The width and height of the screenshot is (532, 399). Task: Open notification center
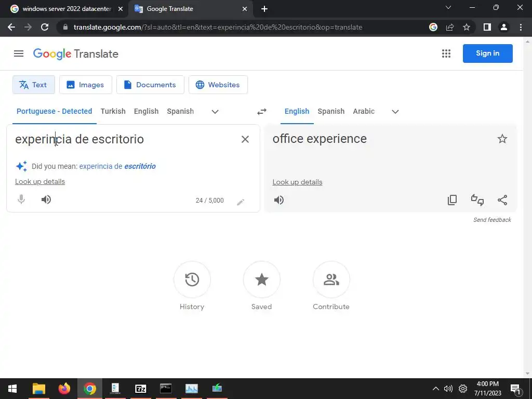(515, 389)
